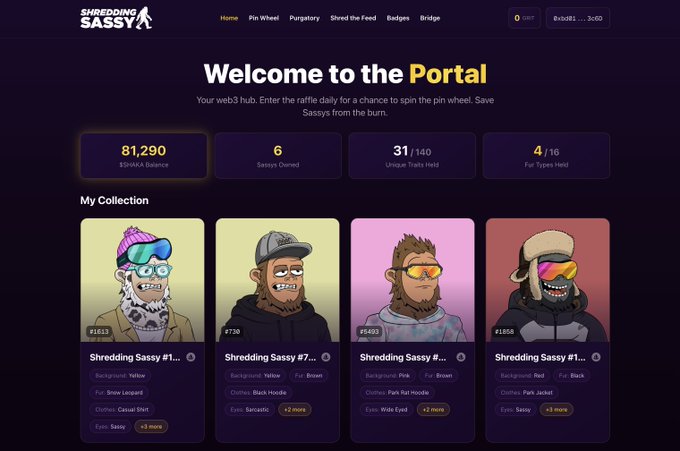Expand '+3 more' traits on Sassy #1613 card
The width and height of the screenshot is (680, 451).
[151, 427]
